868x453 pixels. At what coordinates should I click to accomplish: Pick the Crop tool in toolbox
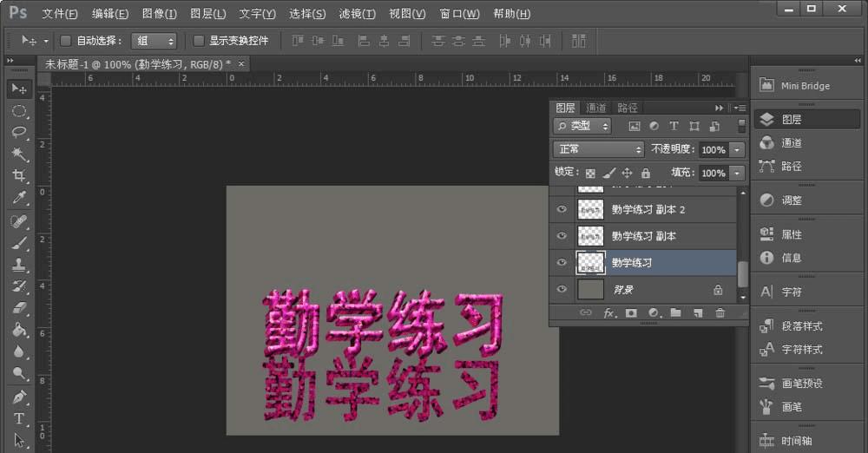click(19, 176)
